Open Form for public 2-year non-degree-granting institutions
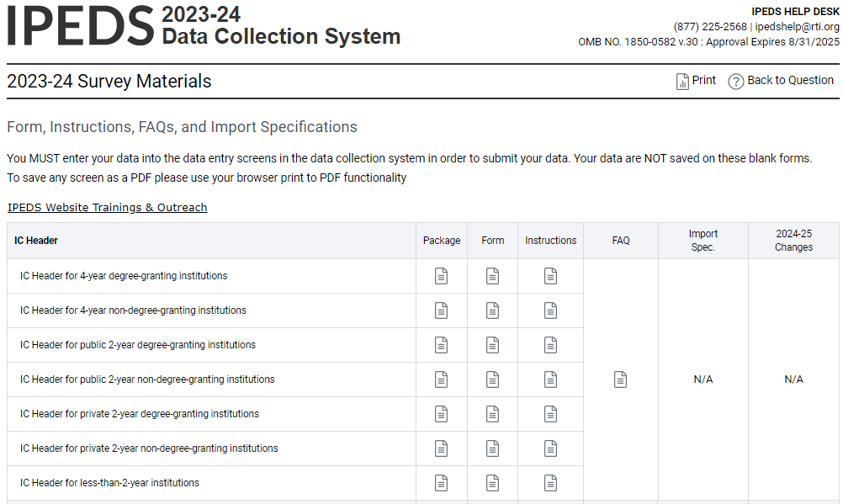Image resolution: width=843 pixels, height=504 pixels. pyautogui.click(x=492, y=379)
